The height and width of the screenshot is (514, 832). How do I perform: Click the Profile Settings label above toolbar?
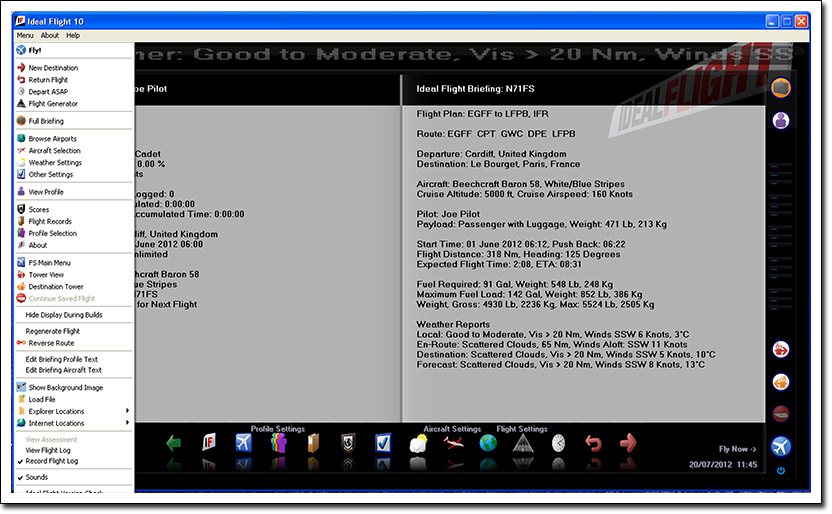pos(278,429)
